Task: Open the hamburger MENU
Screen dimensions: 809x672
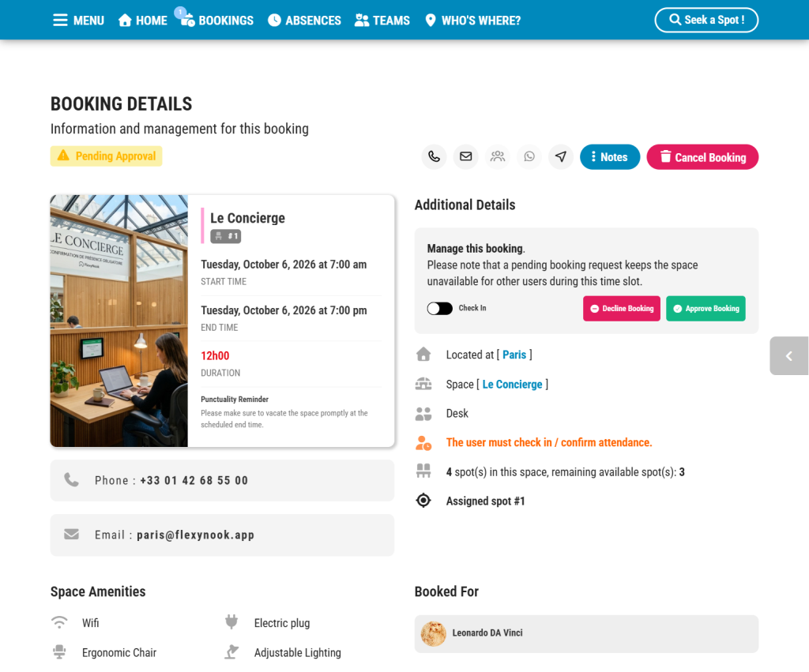Action: tap(78, 21)
